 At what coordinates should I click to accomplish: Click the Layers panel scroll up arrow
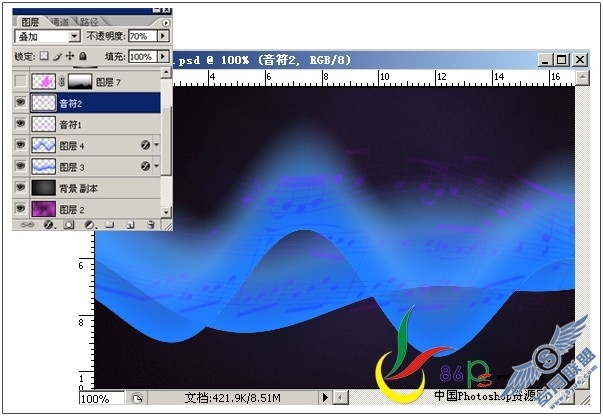tap(166, 72)
